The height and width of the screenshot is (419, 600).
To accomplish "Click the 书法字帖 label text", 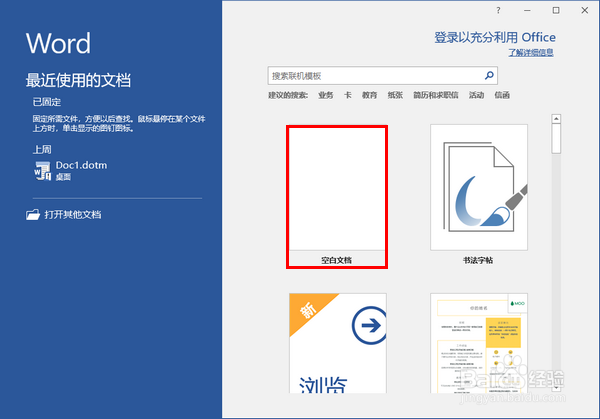I will tap(478, 260).
